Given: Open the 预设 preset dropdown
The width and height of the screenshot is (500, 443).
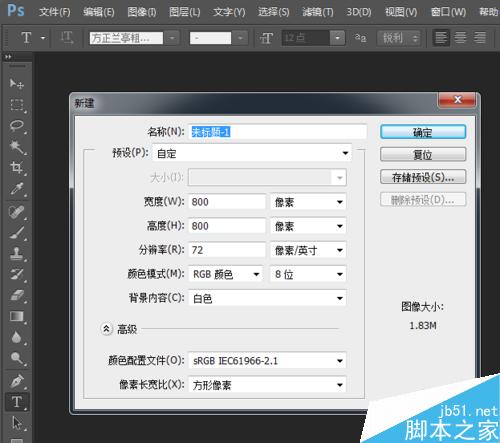Looking at the screenshot, I should (x=252, y=153).
